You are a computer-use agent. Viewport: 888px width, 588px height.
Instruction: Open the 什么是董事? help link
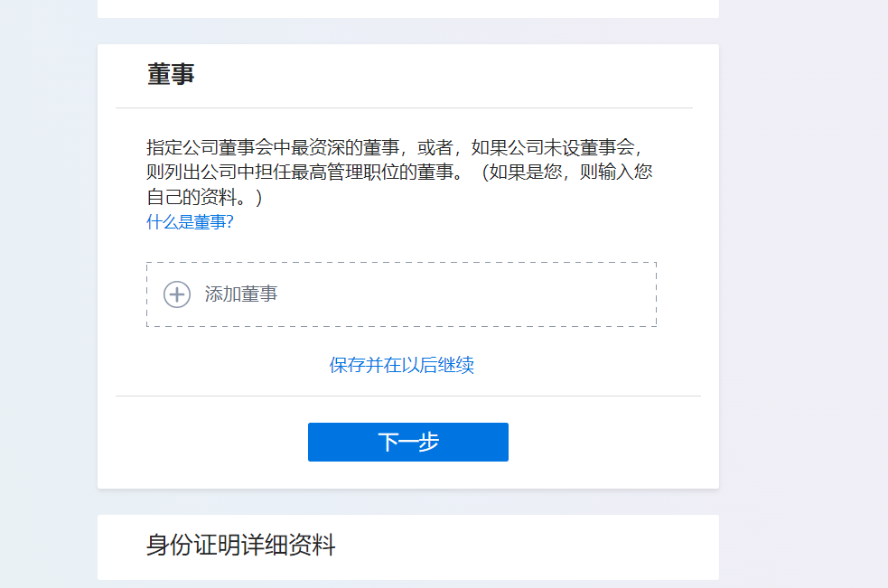coord(190,222)
